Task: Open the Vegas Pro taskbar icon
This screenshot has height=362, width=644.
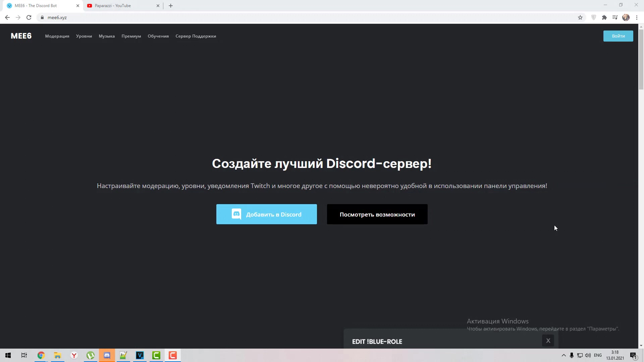Action: pyautogui.click(x=140, y=355)
